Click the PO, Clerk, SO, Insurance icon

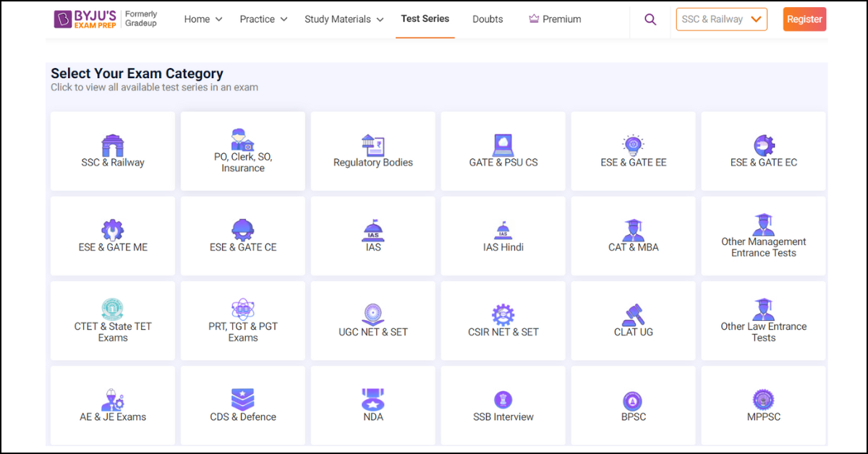tap(242, 140)
